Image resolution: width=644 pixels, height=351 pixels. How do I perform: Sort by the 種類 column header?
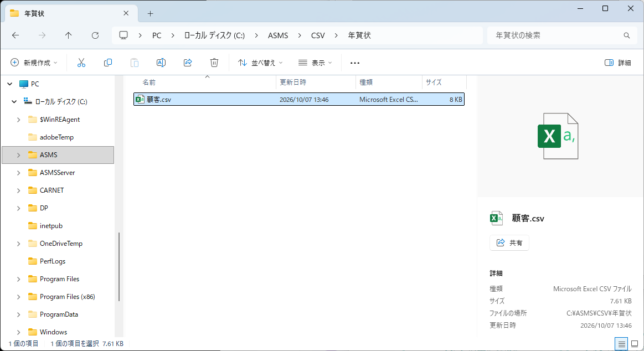(x=389, y=82)
